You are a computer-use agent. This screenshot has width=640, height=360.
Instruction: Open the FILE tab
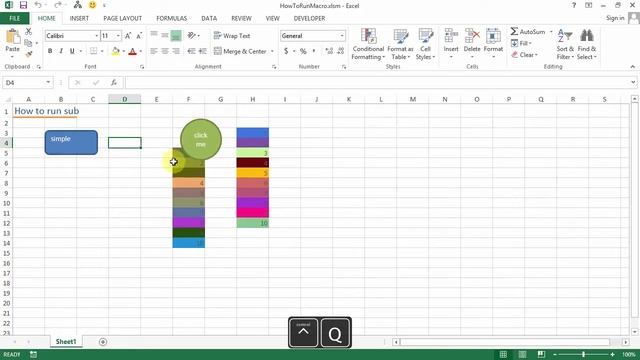pyautogui.click(x=14, y=18)
